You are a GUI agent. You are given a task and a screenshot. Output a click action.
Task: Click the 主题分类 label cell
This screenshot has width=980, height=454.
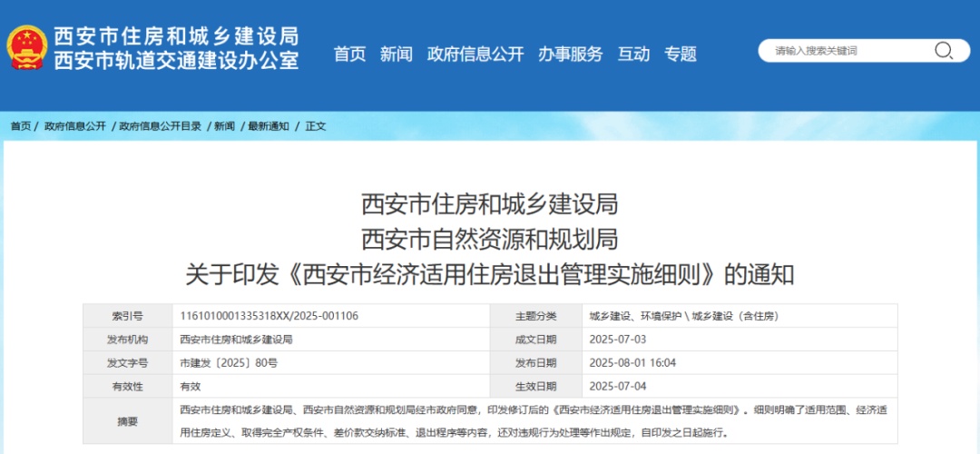click(x=535, y=316)
